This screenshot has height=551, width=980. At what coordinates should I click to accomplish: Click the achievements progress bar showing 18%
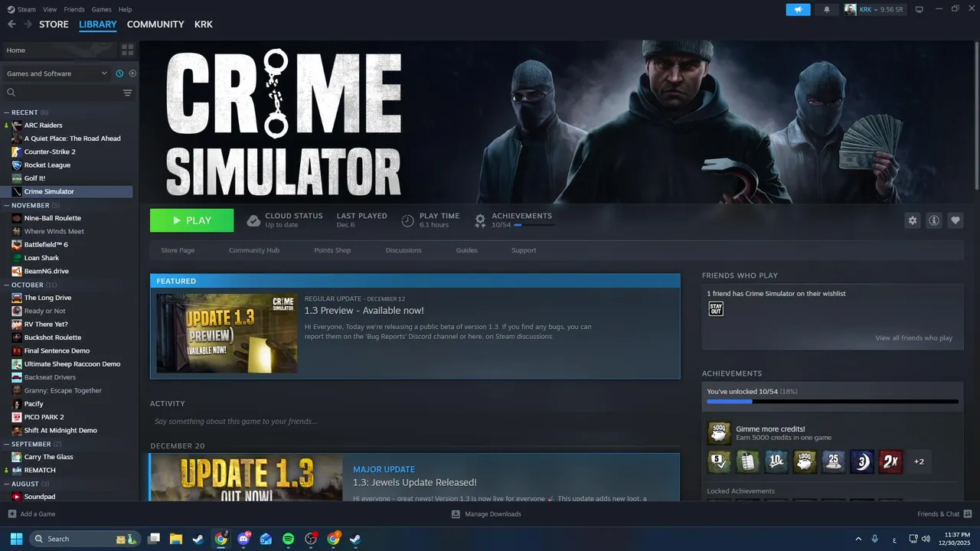832,401
